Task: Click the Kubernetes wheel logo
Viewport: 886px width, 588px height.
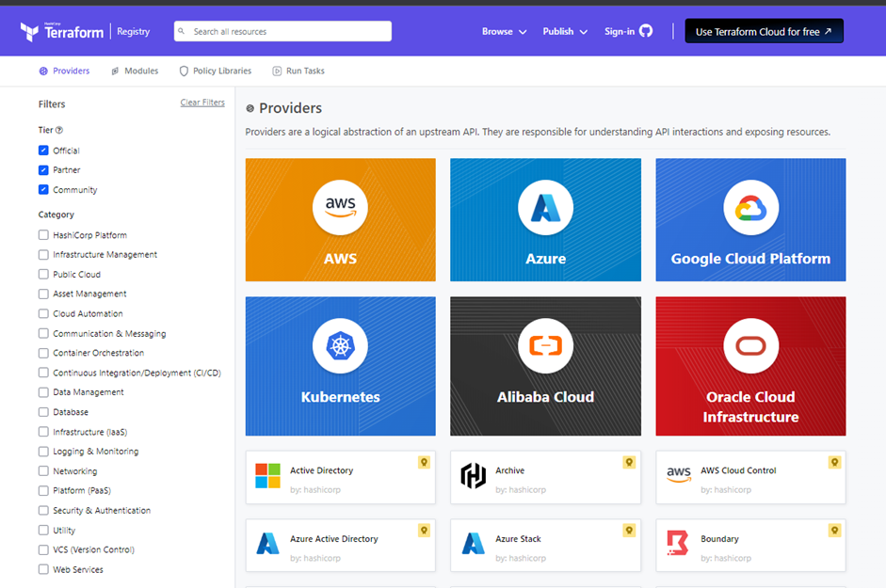Action: (340, 345)
